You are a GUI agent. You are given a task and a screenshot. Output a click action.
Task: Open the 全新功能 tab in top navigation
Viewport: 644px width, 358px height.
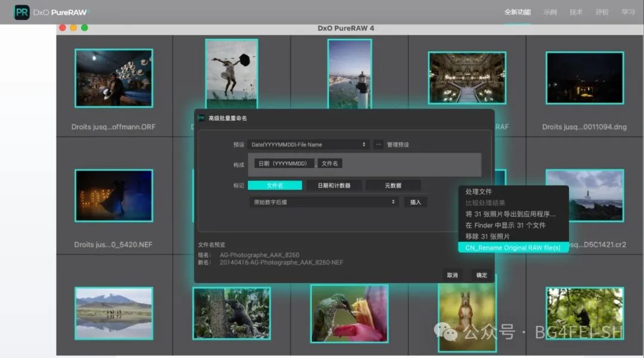pyautogui.click(x=518, y=12)
